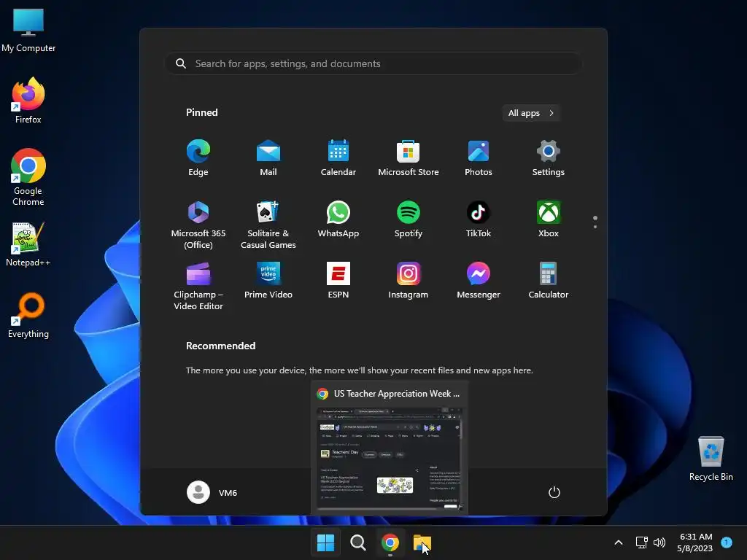The height and width of the screenshot is (560, 747).
Task: Launch Solitaire & Casual Games
Action: tap(268, 225)
